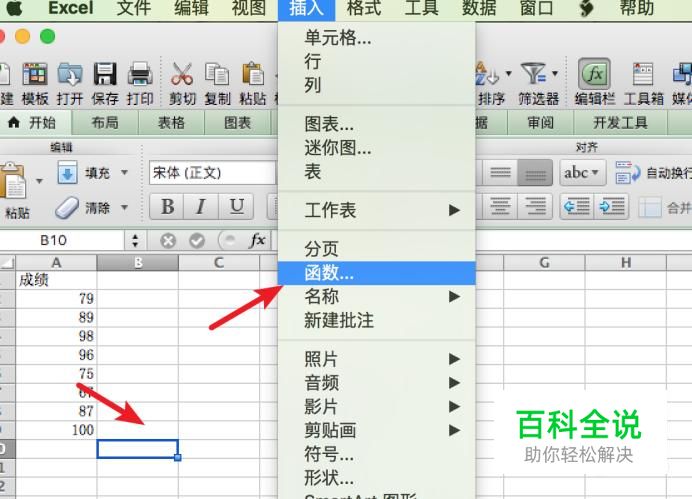Screen dimensions: 692x499
Task: Select cell with value 100
Action: tap(56, 430)
